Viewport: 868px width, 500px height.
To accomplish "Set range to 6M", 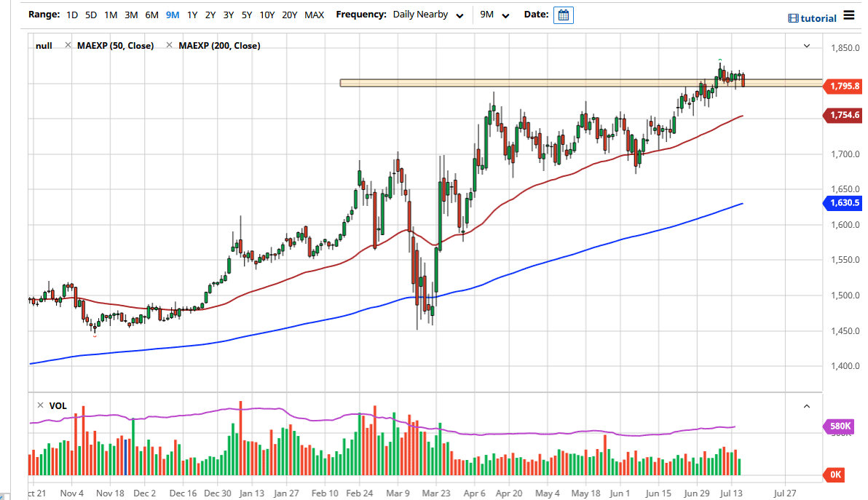I will 151,15.
